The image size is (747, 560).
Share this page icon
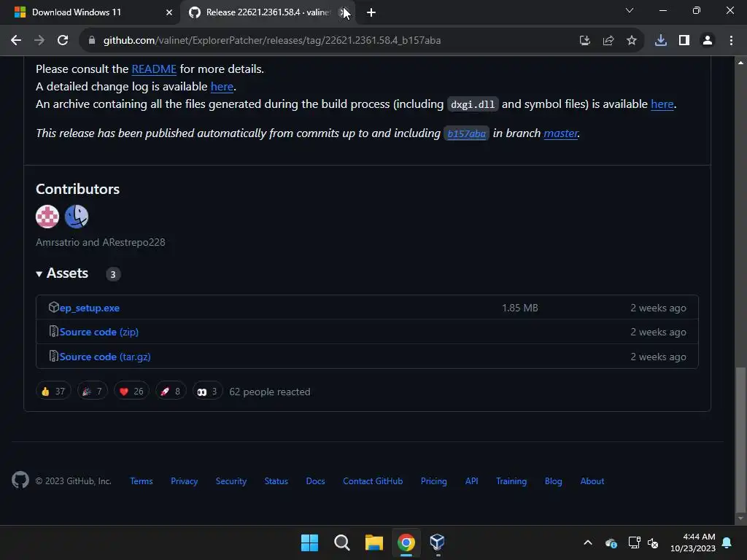[608, 41]
